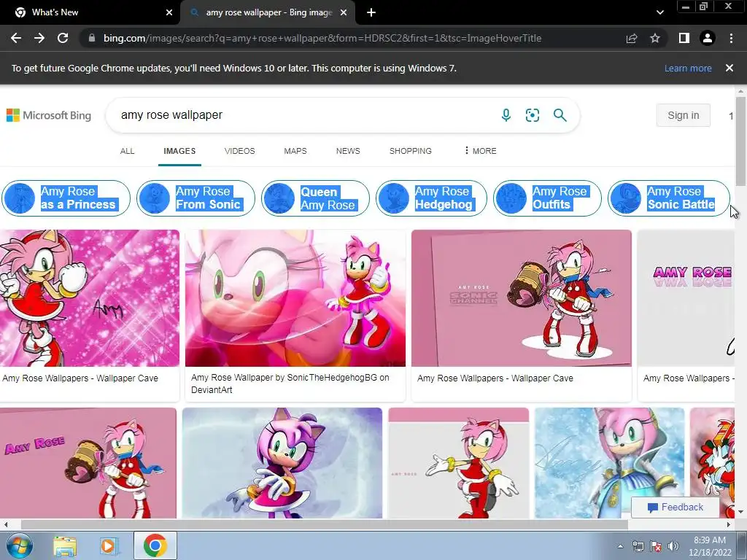This screenshot has width=747, height=560.
Task: Open the Chrome three-dot menu
Action: click(x=731, y=38)
